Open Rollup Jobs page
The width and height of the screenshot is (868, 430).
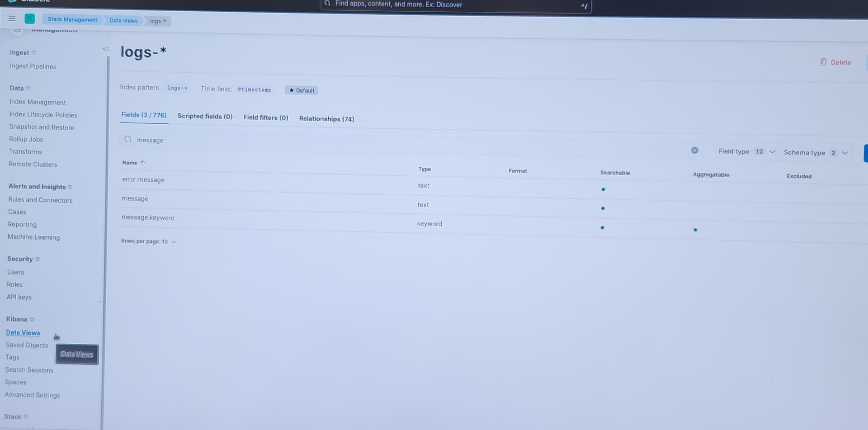point(26,139)
